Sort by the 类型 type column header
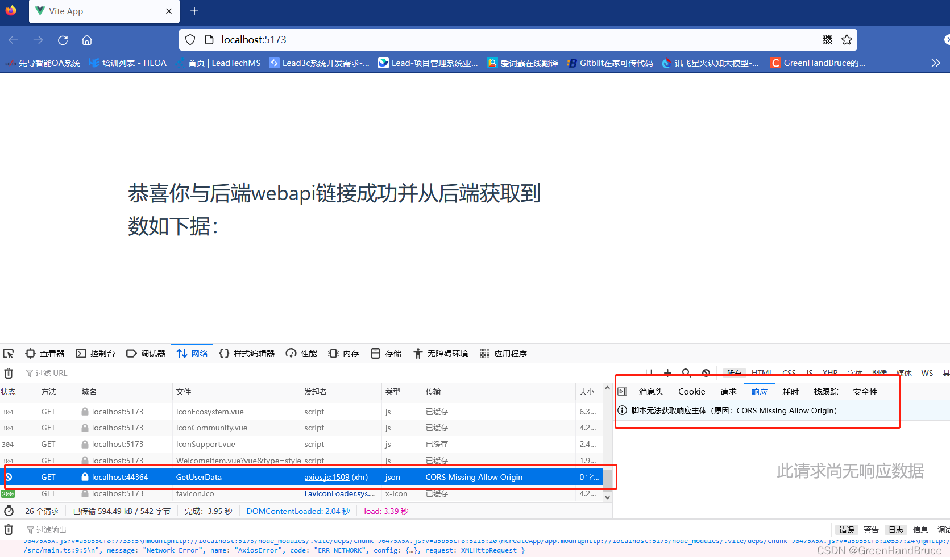The image size is (950, 560). 402,392
